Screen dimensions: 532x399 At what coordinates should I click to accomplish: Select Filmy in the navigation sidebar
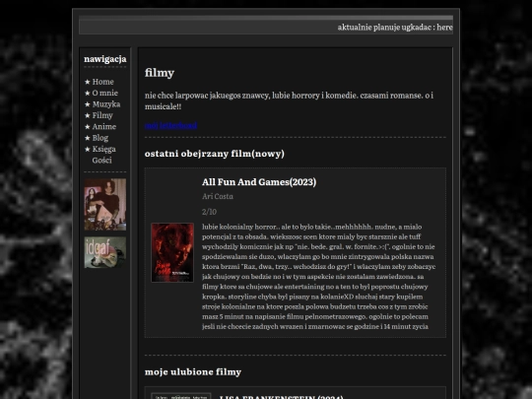tap(102, 115)
